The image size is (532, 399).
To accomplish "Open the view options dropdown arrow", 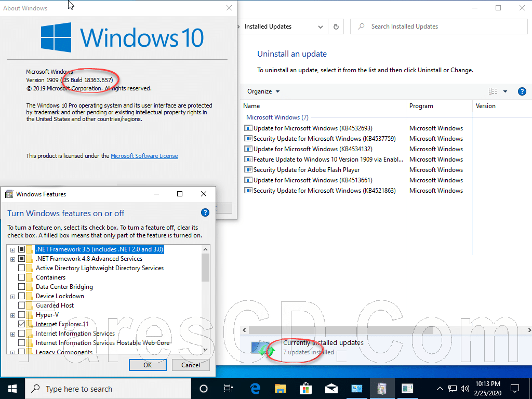I will [505, 91].
